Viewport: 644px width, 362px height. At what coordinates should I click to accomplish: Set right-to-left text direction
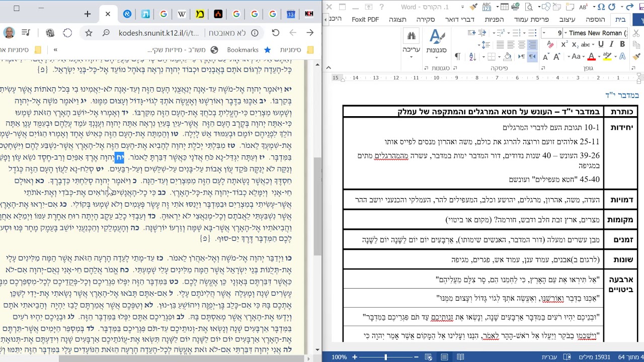point(532,56)
